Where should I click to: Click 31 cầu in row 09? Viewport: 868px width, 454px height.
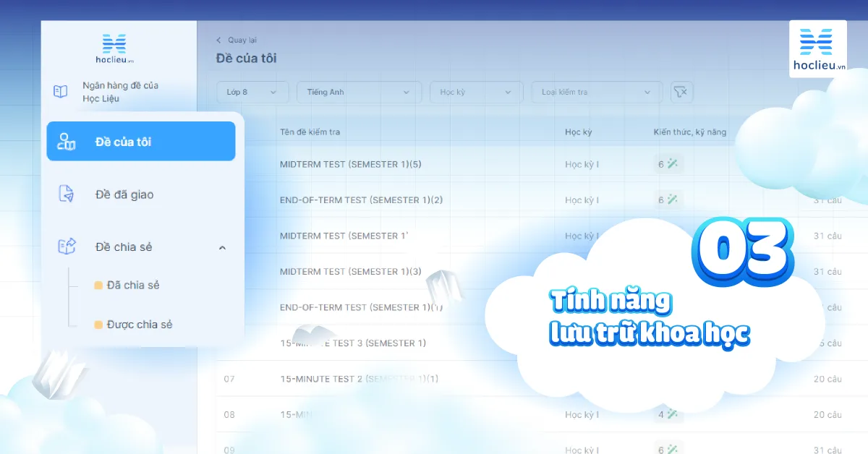pos(827,450)
